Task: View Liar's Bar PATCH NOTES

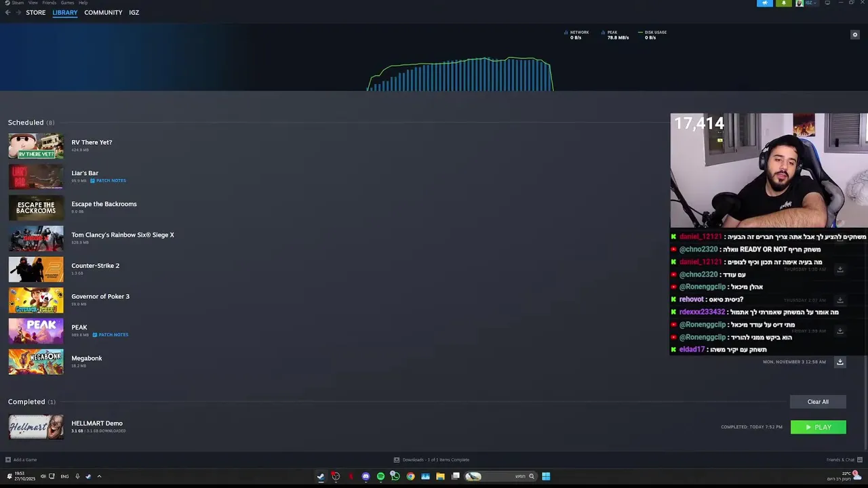Action: 108,180
